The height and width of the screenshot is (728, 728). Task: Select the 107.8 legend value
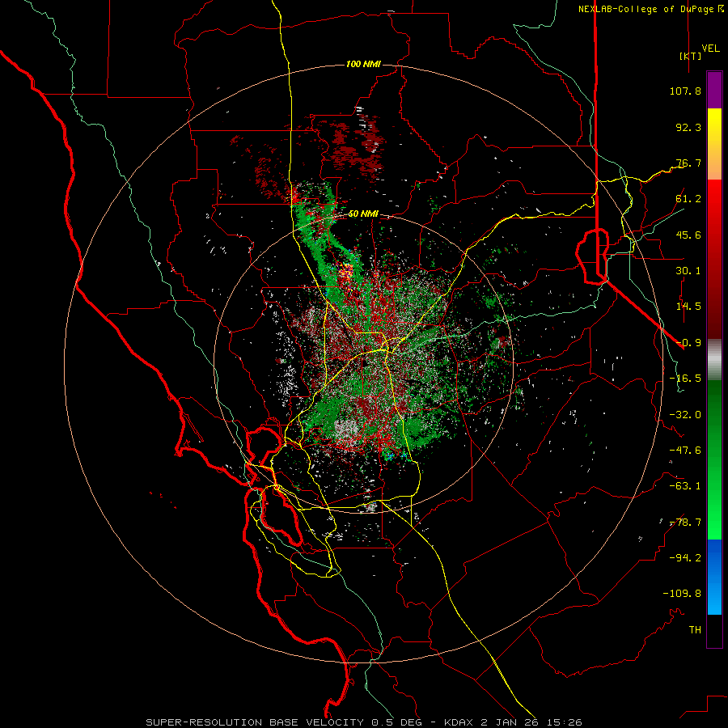pyautogui.click(x=685, y=91)
